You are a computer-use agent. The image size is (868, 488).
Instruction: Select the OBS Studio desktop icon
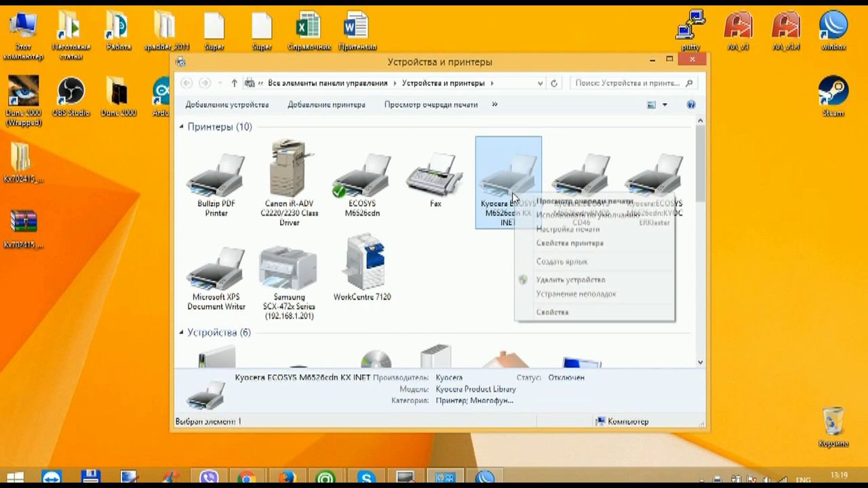tap(71, 98)
